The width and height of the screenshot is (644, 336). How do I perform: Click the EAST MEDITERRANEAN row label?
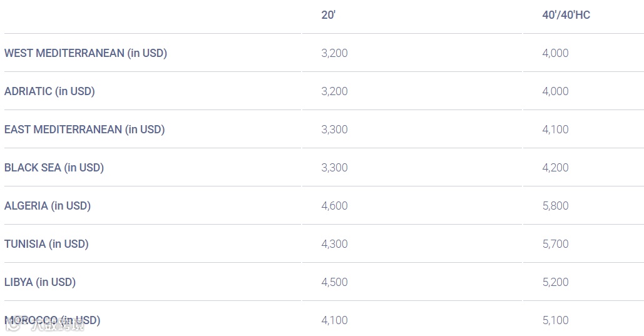pyautogui.click(x=84, y=130)
